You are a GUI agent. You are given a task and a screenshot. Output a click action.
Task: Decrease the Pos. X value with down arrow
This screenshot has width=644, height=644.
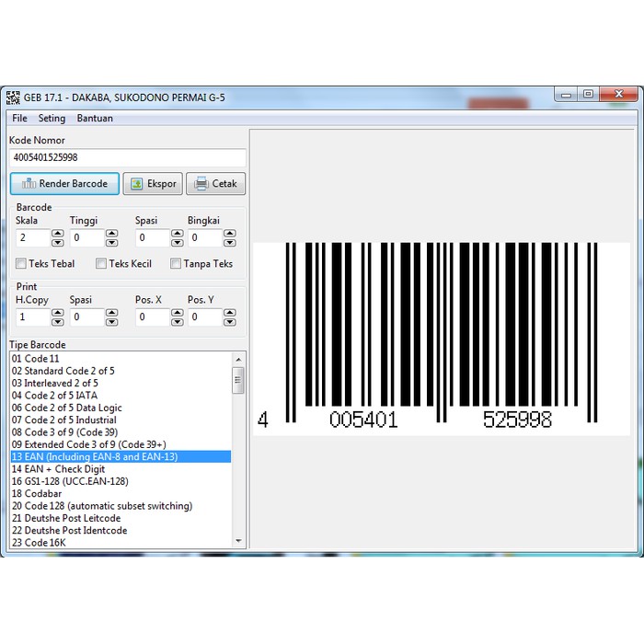(177, 322)
